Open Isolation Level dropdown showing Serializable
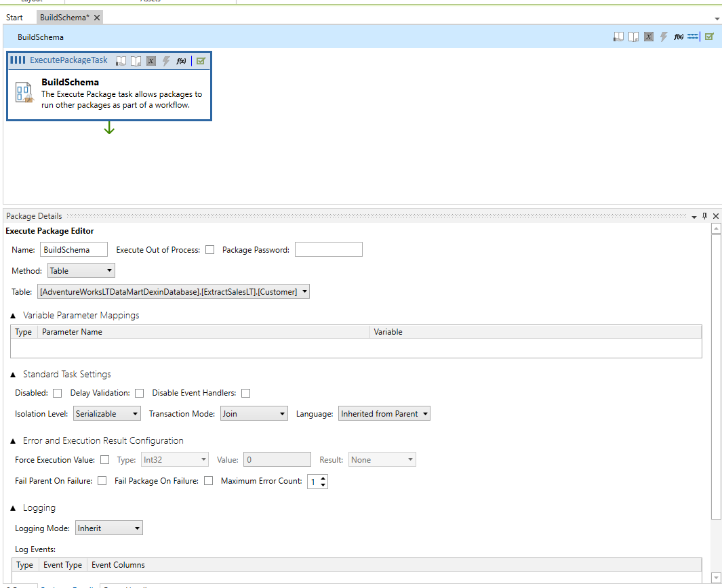Viewport: 722px width, 588px height. pos(107,414)
